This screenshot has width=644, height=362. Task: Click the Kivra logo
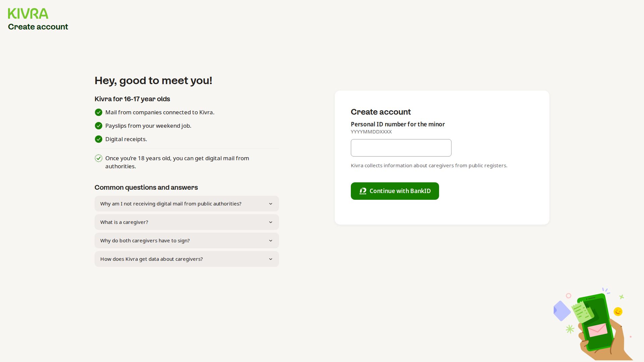tap(28, 14)
